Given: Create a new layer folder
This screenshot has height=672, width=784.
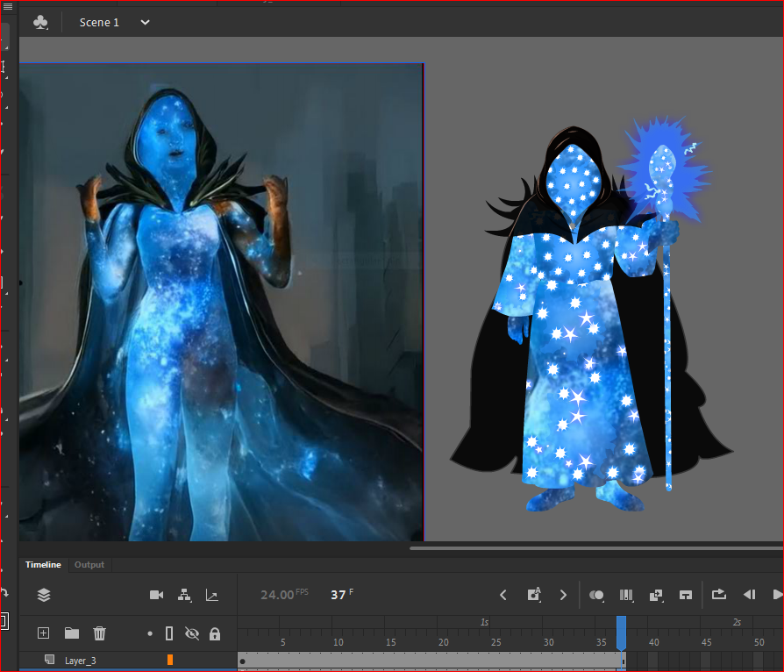Looking at the screenshot, I should (72, 633).
